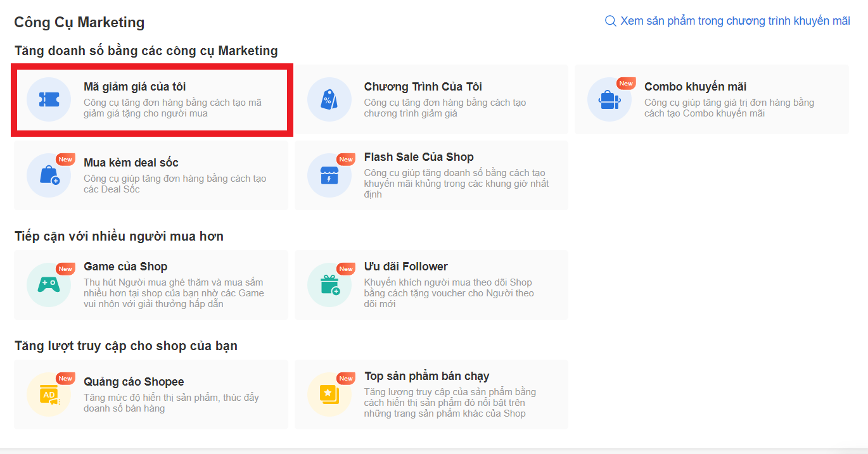Click the voucher ticket icon for Mã giảm giá

49,99
